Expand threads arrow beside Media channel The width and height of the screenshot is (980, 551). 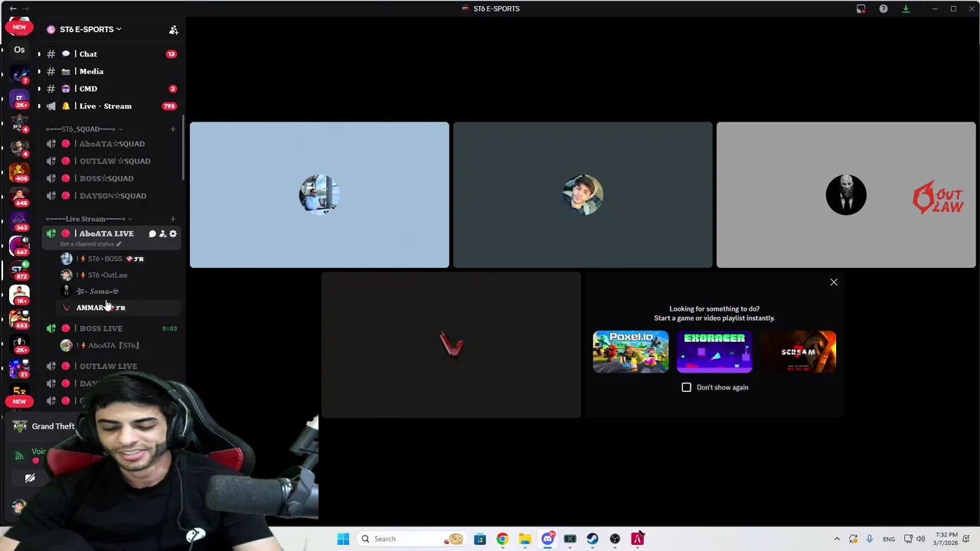39,71
